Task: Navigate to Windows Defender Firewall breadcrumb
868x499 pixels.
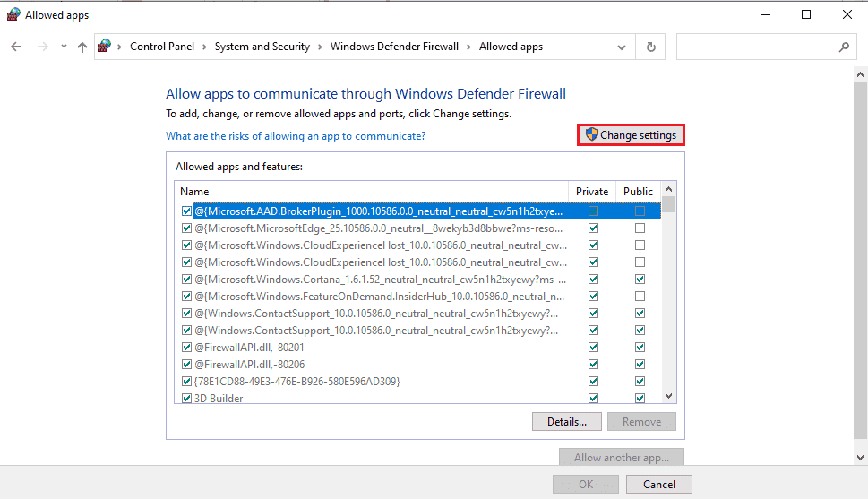Action: pos(394,47)
